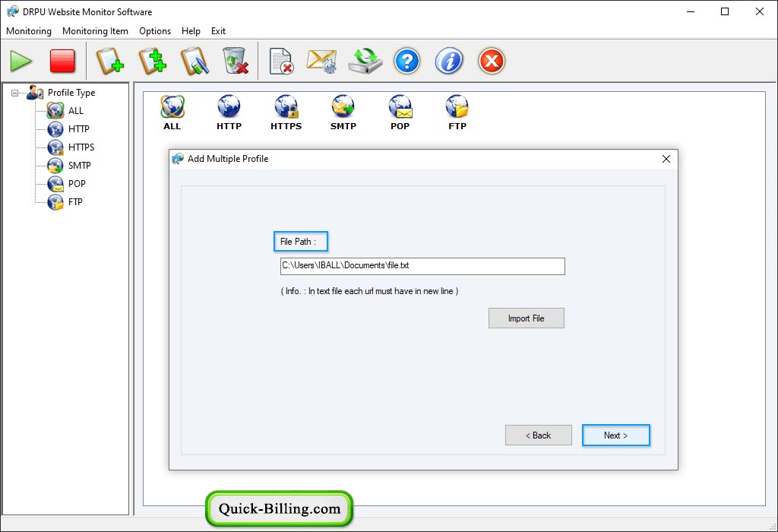Click the file path input field
The image size is (778, 532).
[422, 266]
